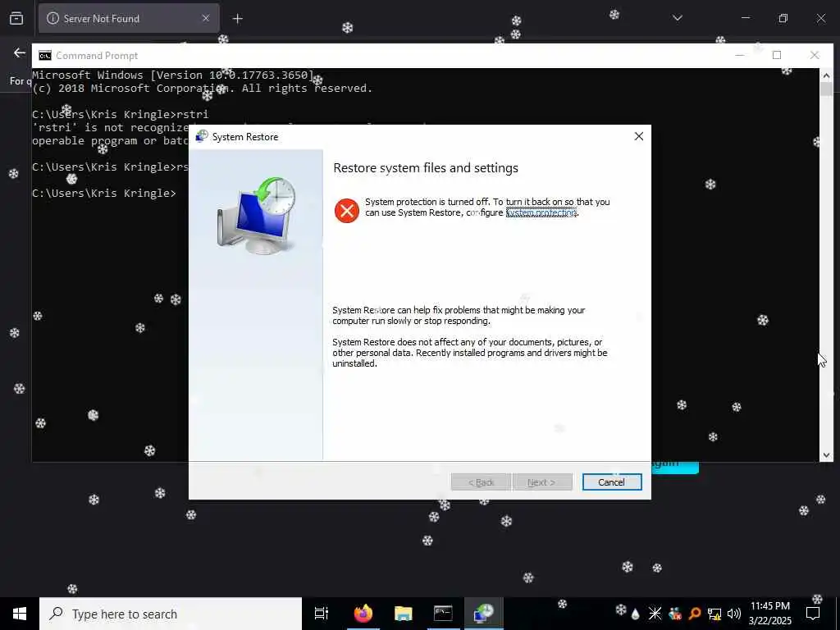The width and height of the screenshot is (840, 630).
Task: Cancel the System Restore wizard
Action: [x=612, y=482]
